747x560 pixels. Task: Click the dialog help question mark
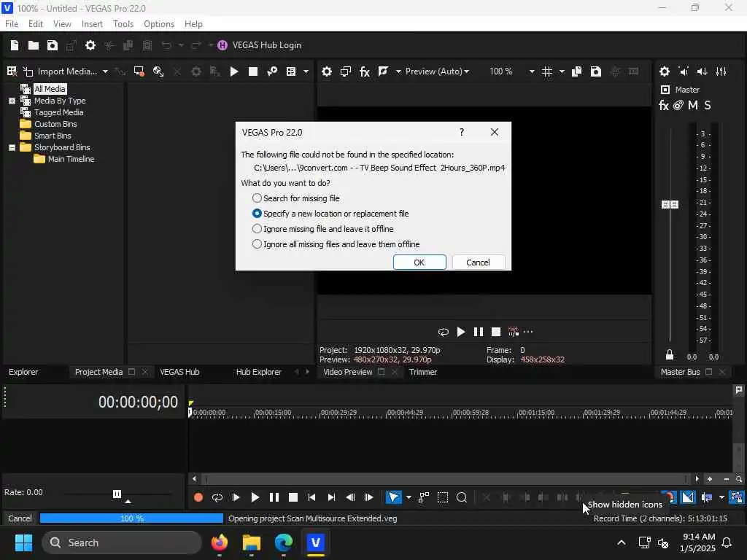pyautogui.click(x=461, y=133)
